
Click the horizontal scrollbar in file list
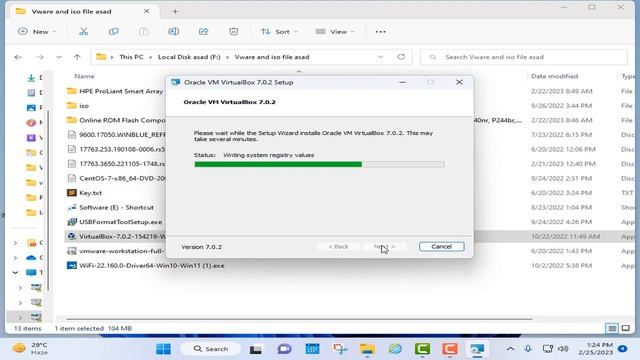pyautogui.click(x=299, y=319)
